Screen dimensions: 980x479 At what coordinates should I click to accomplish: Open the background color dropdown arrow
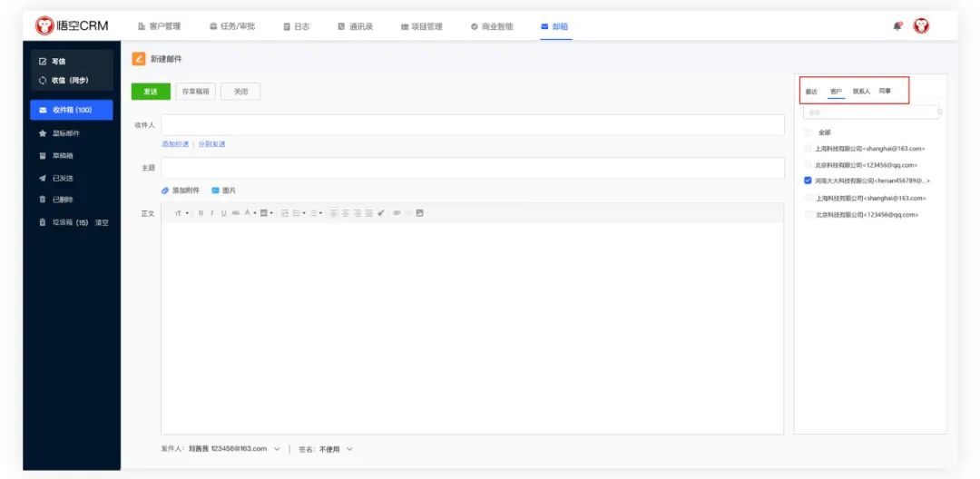coord(271,213)
